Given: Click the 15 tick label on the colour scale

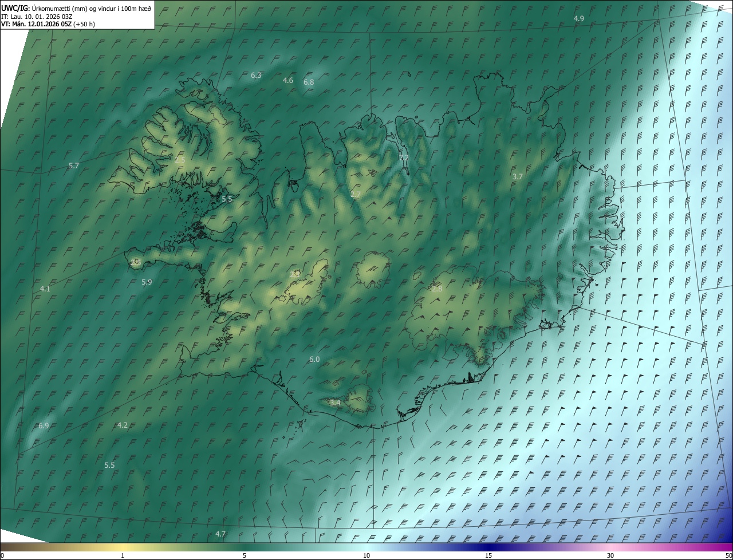Looking at the screenshot, I should (x=488, y=556).
